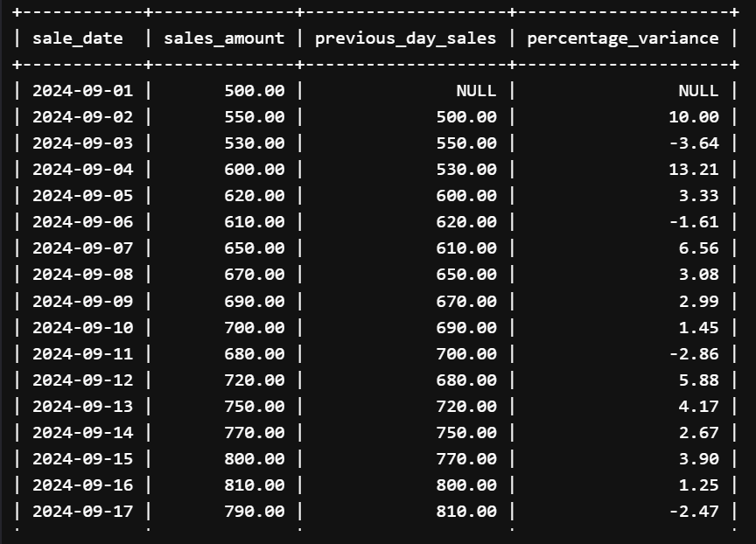Click the sales_amount column header
Image resolution: width=756 pixels, height=544 pixels.
click(x=224, y=38)
